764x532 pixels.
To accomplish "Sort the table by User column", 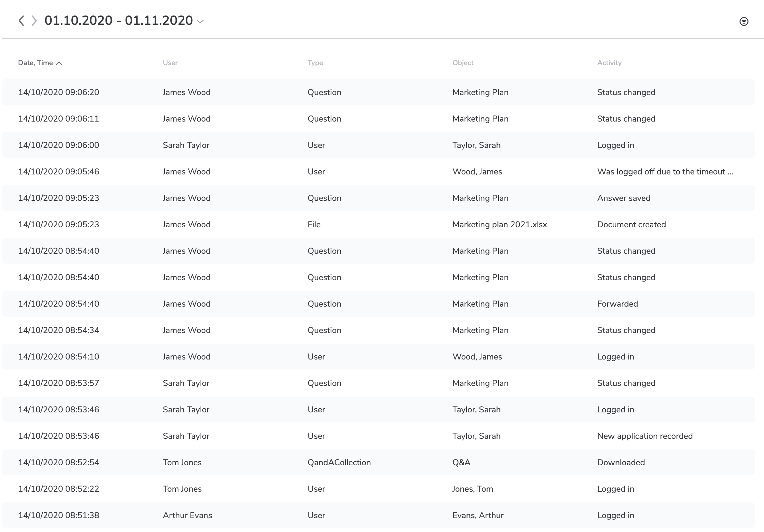I will tap(170, 63).
